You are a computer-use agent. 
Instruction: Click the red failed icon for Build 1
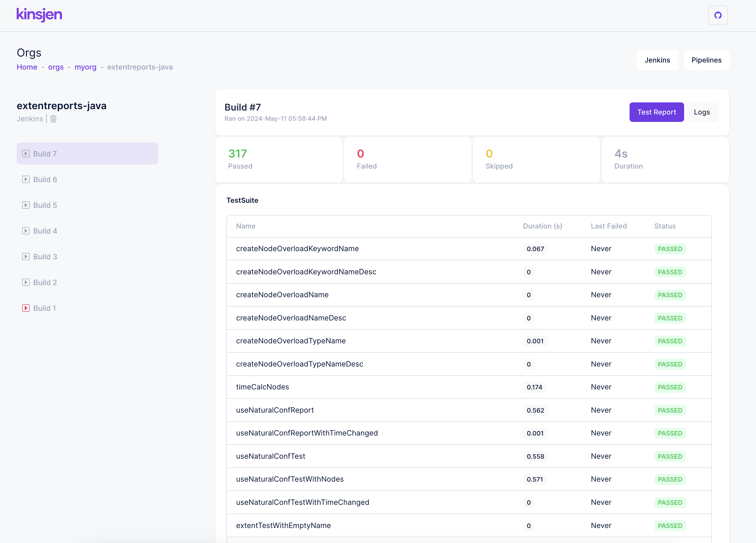26,308
